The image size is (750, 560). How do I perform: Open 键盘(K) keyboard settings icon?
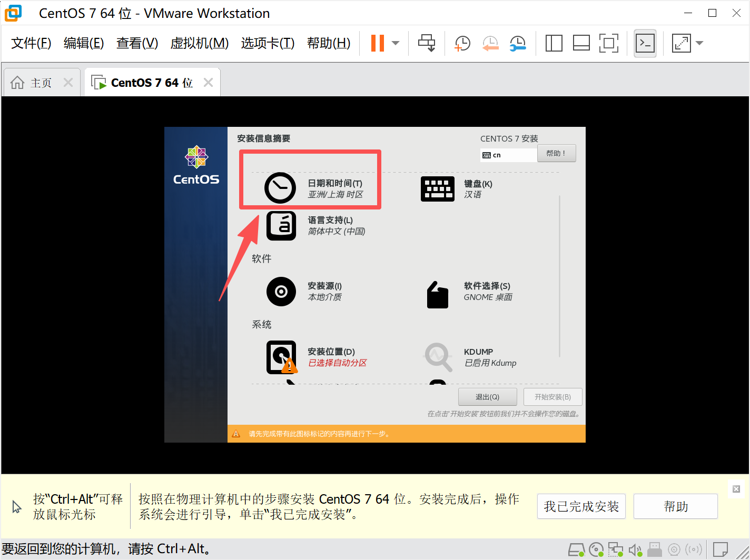click(x=438, y=189)
